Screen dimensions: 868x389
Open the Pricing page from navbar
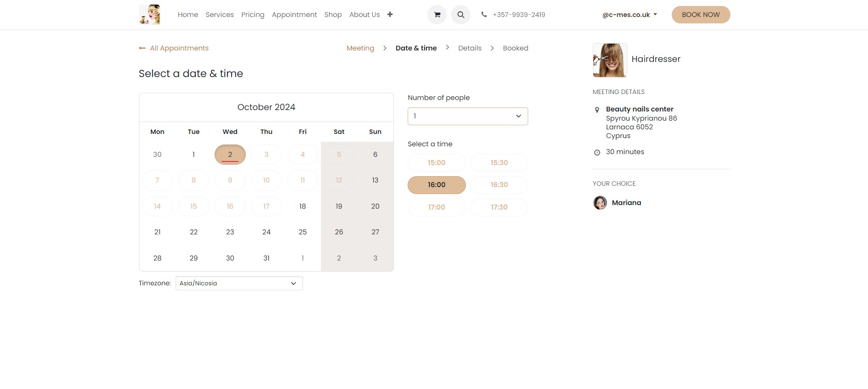click(x=253, y=15)
